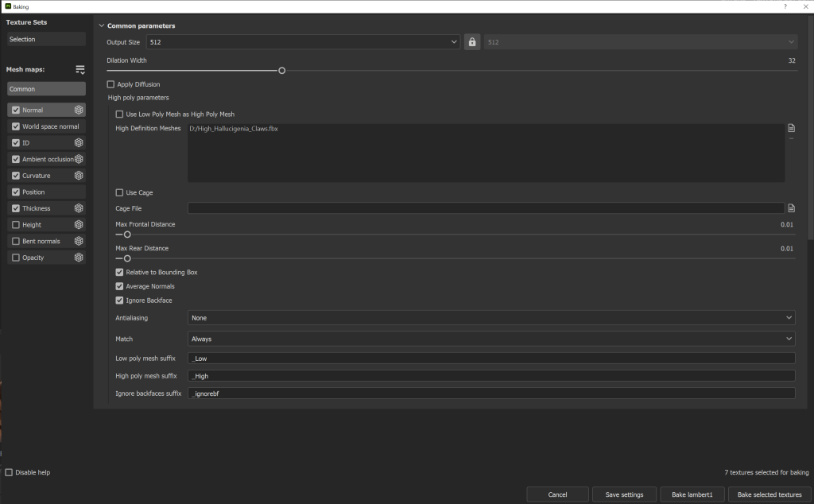Click the Normal map settings icon

tap(79, 110)
